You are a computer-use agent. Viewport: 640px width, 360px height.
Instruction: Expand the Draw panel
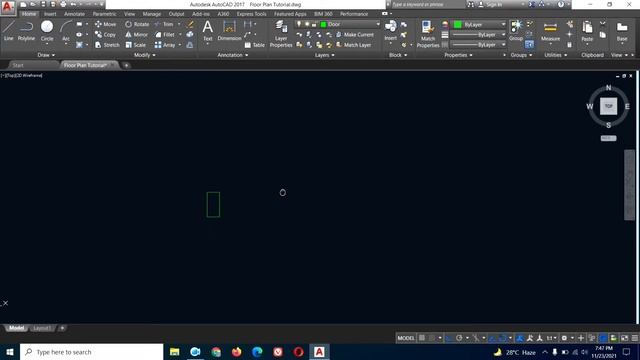click(46, 55)
